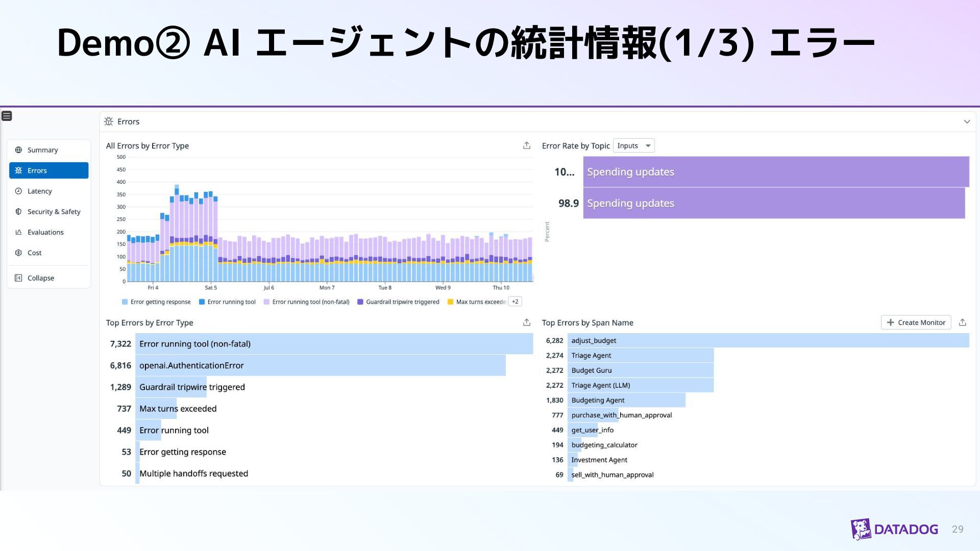Open the Summary sidebar tab

[x=42, y=150]
